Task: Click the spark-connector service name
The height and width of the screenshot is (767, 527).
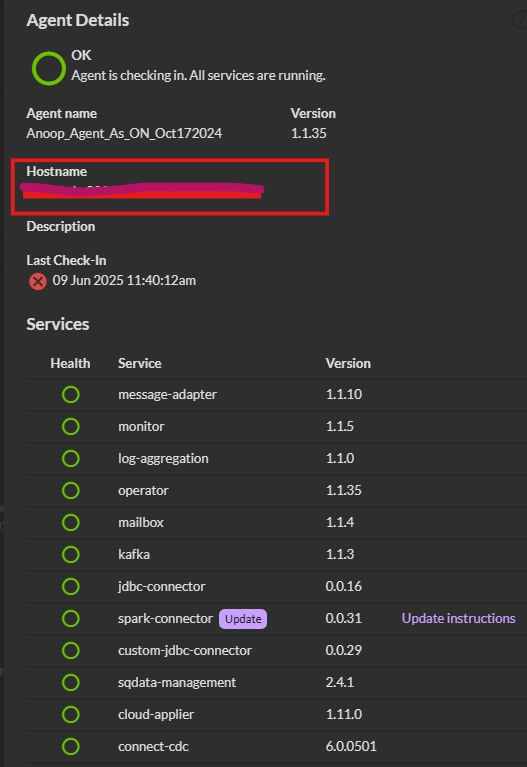Action: 165,619
